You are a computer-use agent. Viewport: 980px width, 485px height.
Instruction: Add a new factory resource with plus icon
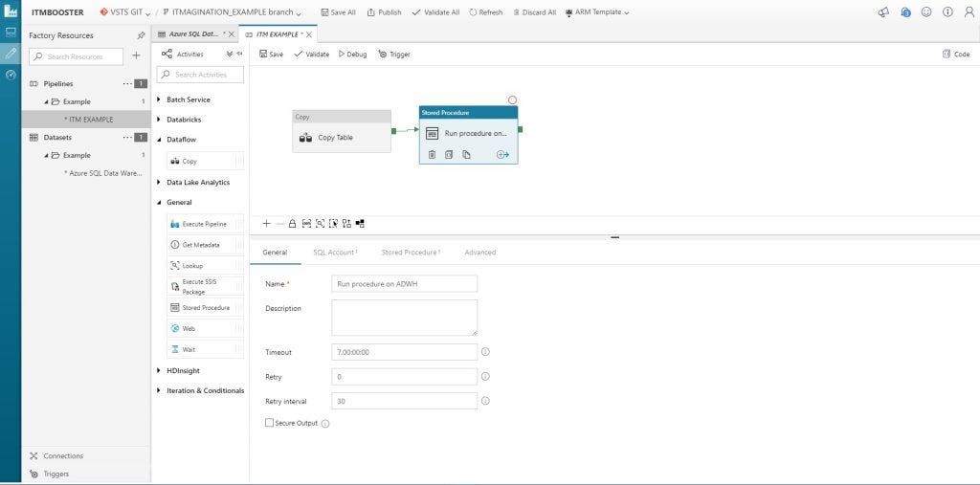(136, 55)
